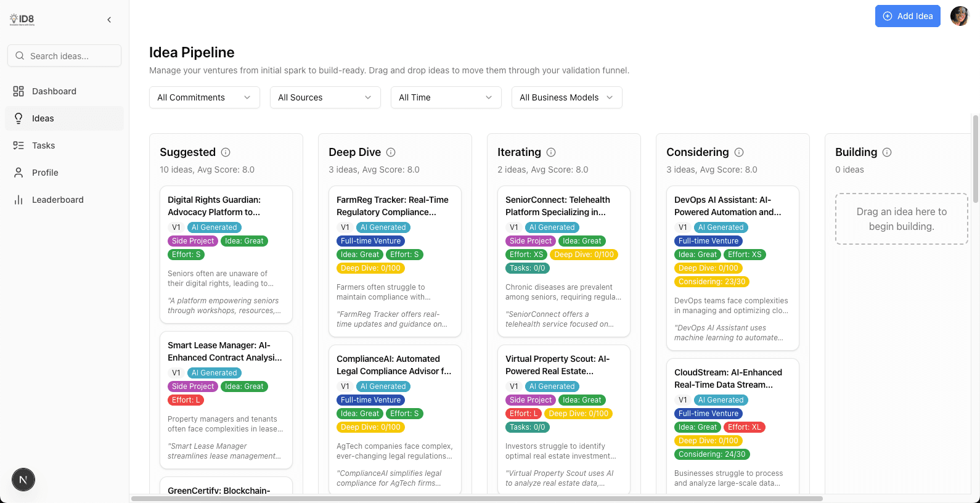980x503 pixels.
Task: Expand the All Time dropdown
Action: pos(446,97)
